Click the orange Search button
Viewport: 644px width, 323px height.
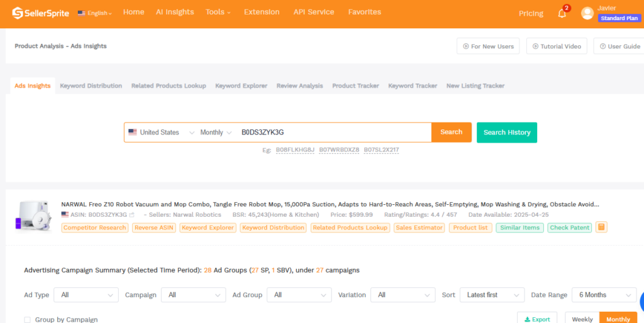[452, 132]
